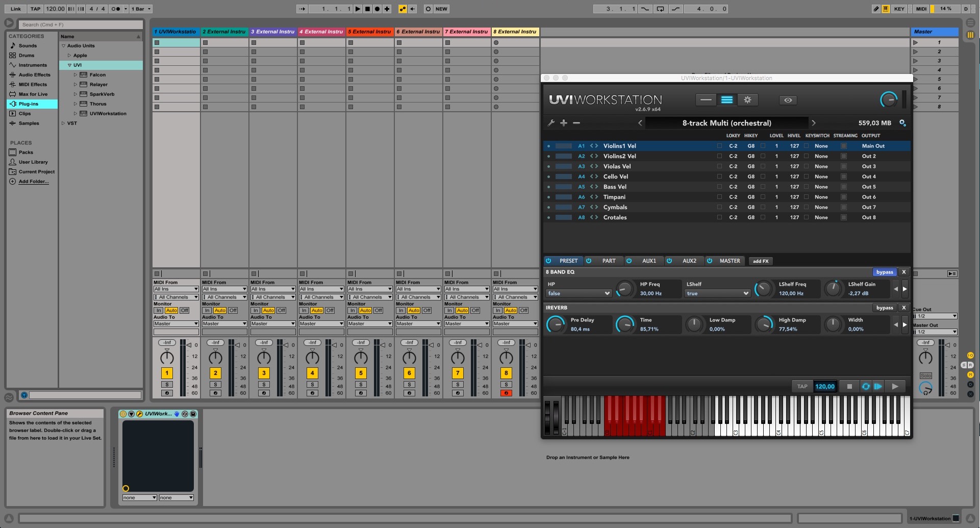Solo track 3 with S button
980x528 pixels.
(264, 384)
